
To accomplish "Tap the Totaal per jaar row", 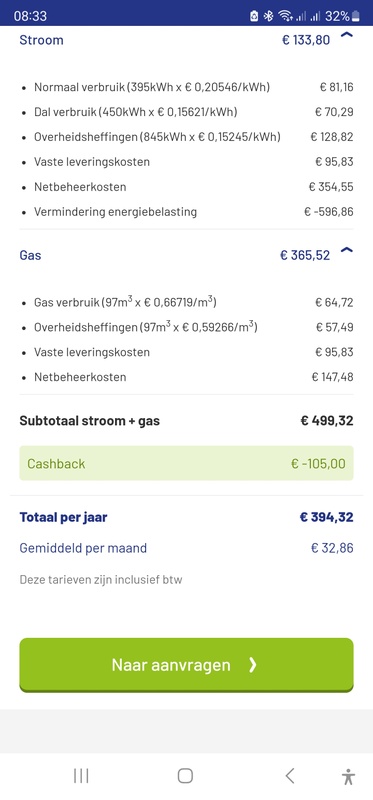I will (186, 517).
